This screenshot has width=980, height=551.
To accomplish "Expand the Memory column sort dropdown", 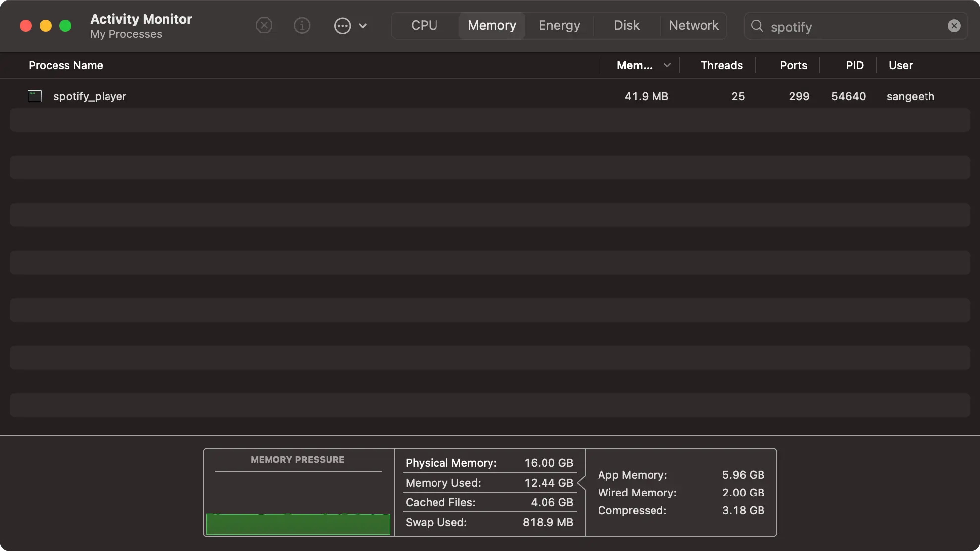I will (x=667, y=65).
